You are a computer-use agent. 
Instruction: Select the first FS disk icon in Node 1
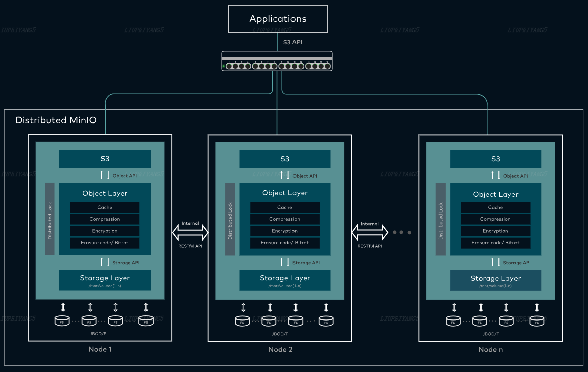62,321
